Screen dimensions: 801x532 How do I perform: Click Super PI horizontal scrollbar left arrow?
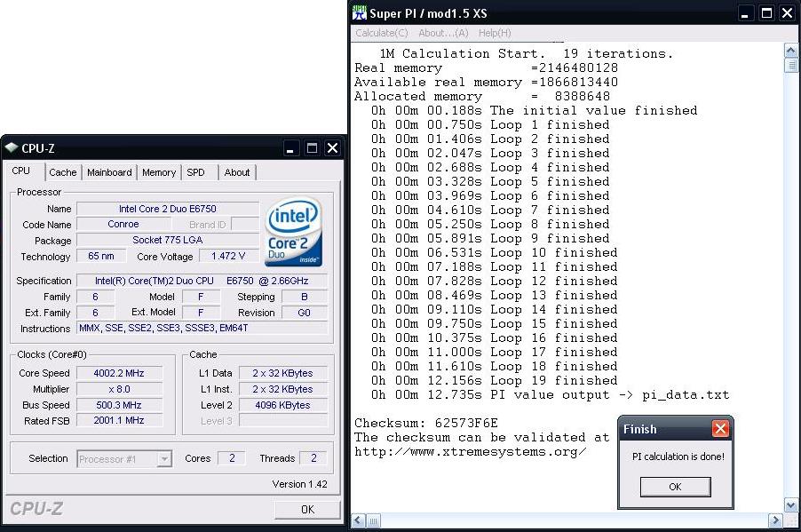[358, 520]
